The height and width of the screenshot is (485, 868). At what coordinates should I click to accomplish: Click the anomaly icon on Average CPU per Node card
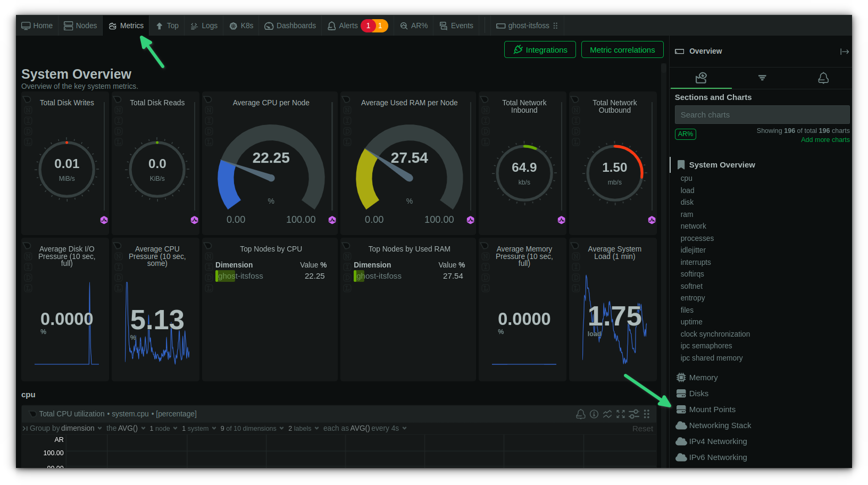(332, 220)
